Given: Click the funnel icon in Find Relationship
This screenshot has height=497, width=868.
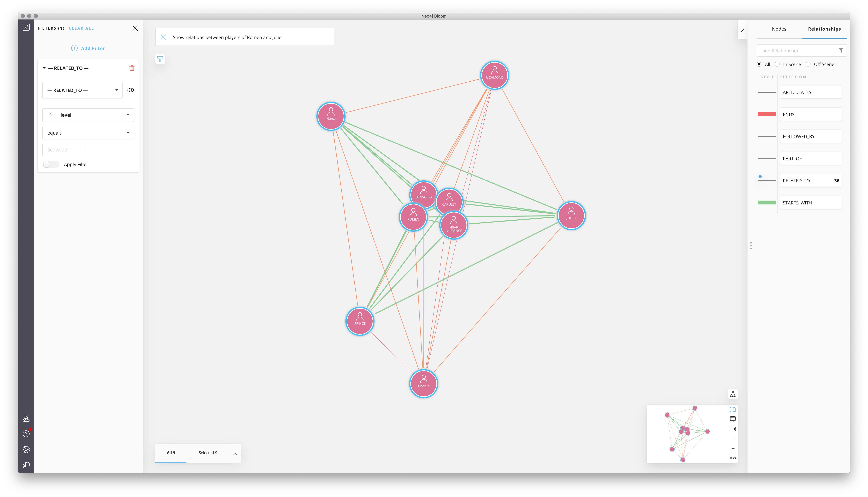Looking at the screenshot, I should 841,51.
